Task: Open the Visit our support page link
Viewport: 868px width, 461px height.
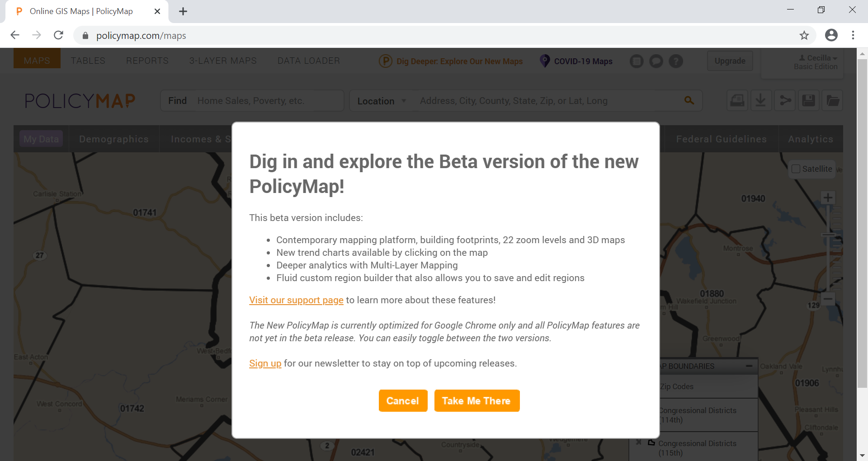Action: pyautogui.click(x=296, y=300)
